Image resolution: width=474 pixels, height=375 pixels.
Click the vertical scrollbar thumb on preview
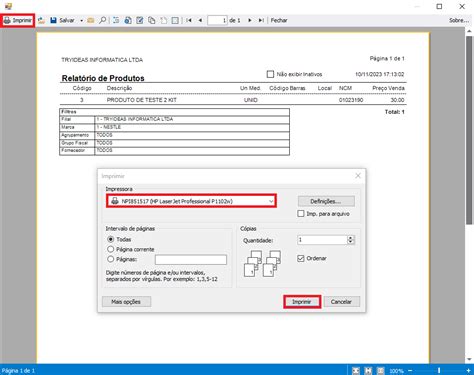point(469,130)
